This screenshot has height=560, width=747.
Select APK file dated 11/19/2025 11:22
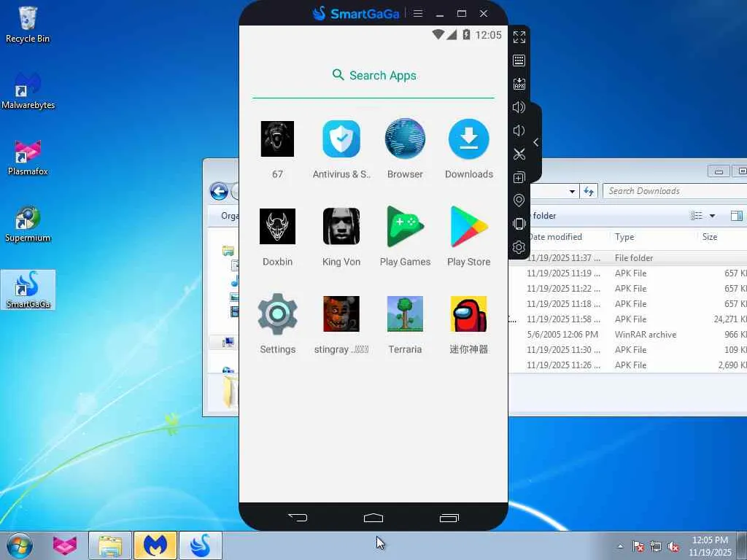tap(627, 288)
